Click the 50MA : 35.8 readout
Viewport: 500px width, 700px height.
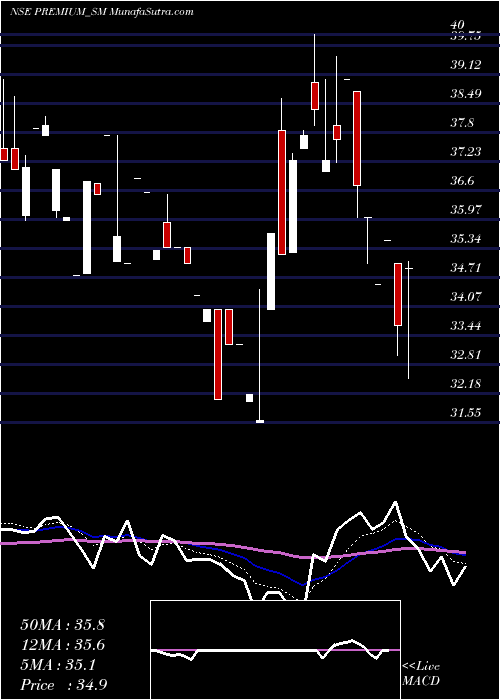coord(62,625)
